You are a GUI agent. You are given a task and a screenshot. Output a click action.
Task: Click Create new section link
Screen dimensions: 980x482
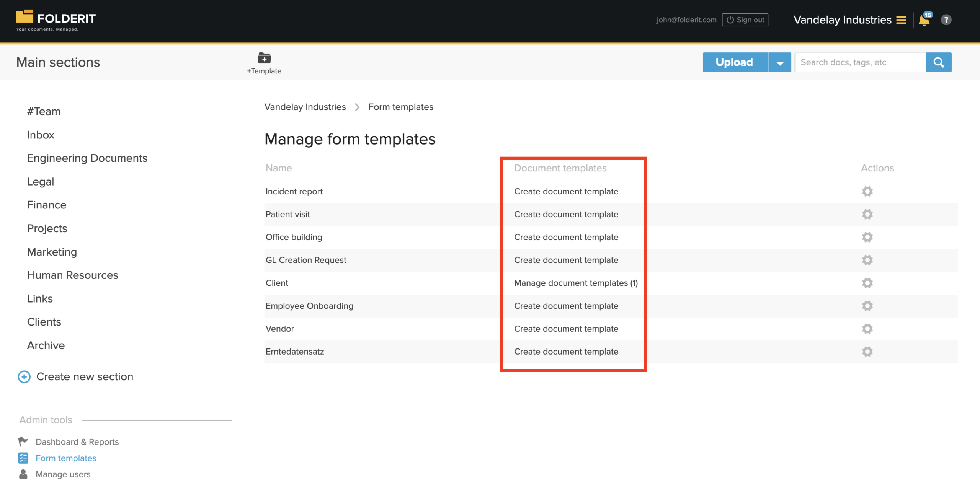(85, 377)
